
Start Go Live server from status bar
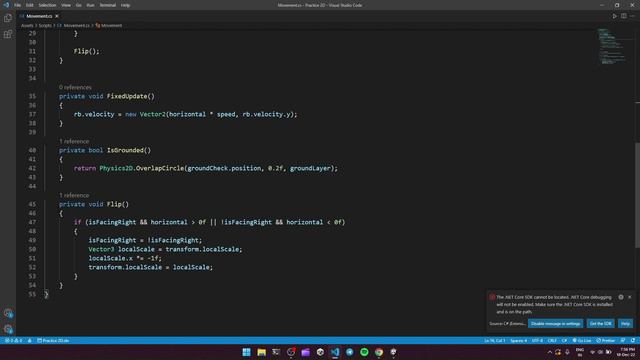582,340
